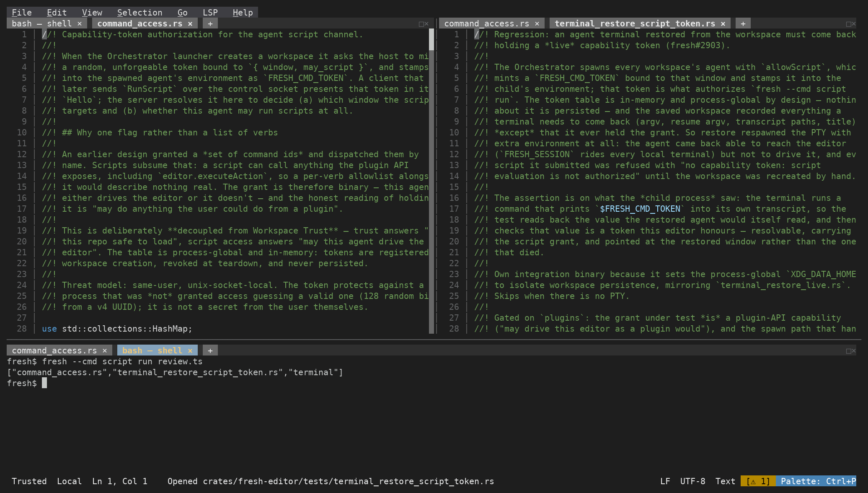Select command_access.rs tab in right pane
This screenshot has width=868, height=493.
pos(486,23)
